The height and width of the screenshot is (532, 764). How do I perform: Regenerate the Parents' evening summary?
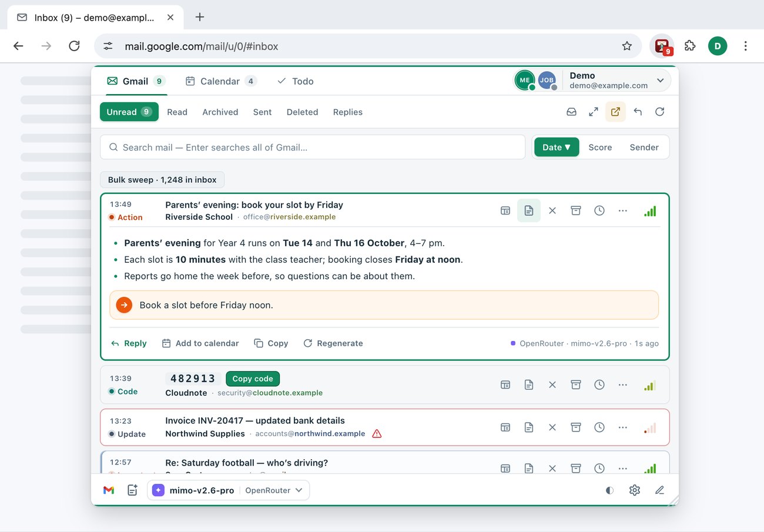333,343
